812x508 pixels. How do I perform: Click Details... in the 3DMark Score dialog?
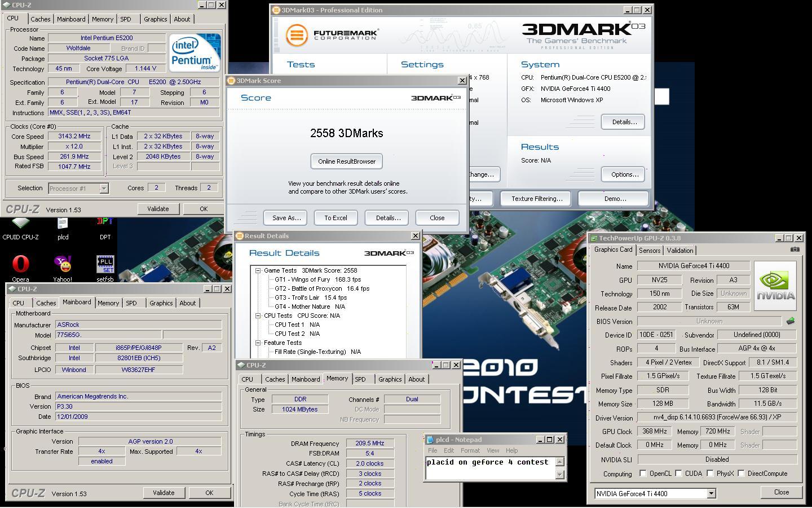(388, 218)
